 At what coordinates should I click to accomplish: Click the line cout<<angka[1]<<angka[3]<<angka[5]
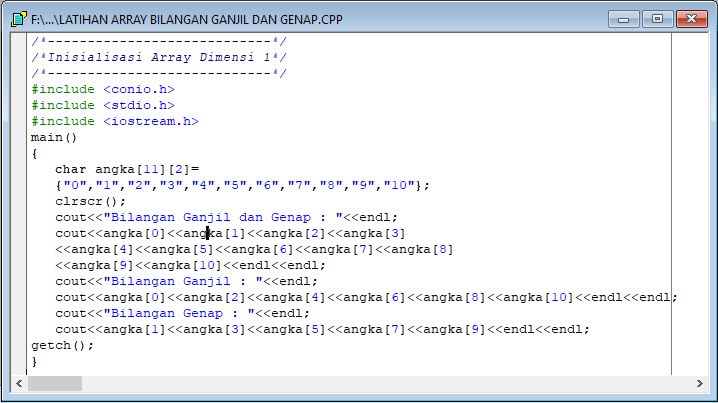tap(322, 330)
